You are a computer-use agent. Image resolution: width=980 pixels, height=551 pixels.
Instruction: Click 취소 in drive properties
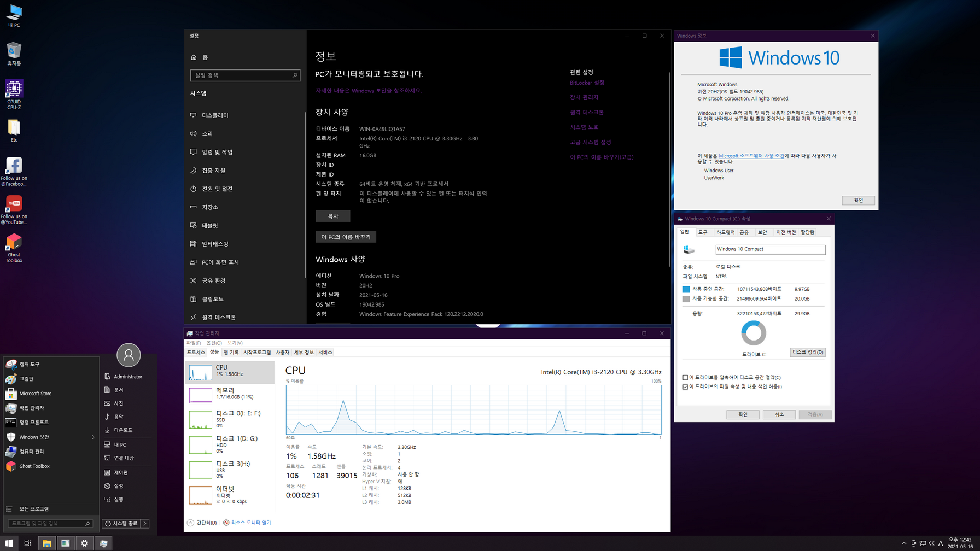pos(779,414)
